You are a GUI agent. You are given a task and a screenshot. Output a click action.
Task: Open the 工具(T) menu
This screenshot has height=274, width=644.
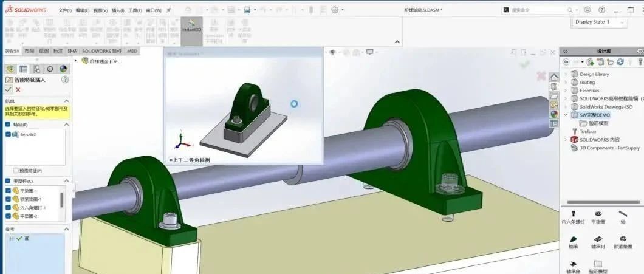135,10
